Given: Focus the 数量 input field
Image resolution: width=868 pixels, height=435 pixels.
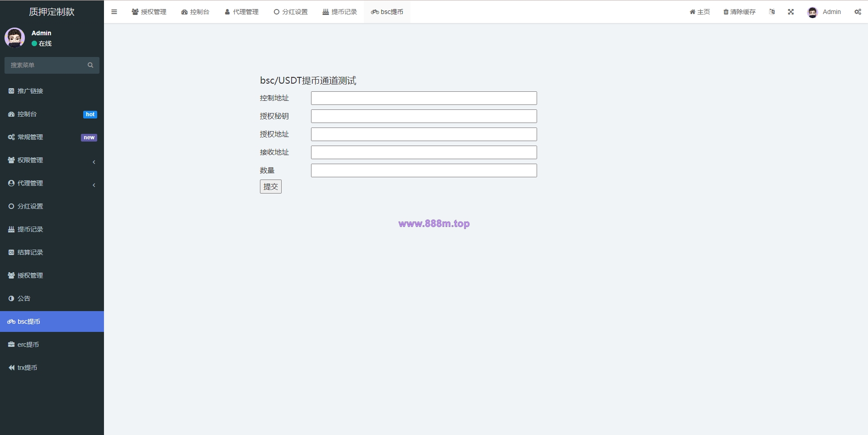Looking at the screenshot, I should point(424,170).
